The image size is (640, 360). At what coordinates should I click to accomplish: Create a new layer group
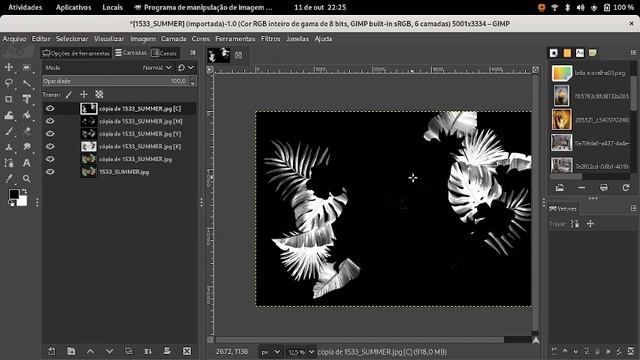tap(71, 351)
